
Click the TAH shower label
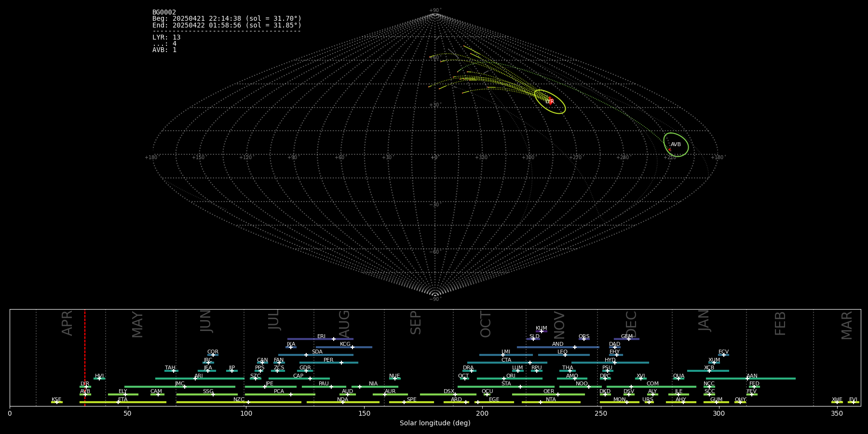[170, 368]
